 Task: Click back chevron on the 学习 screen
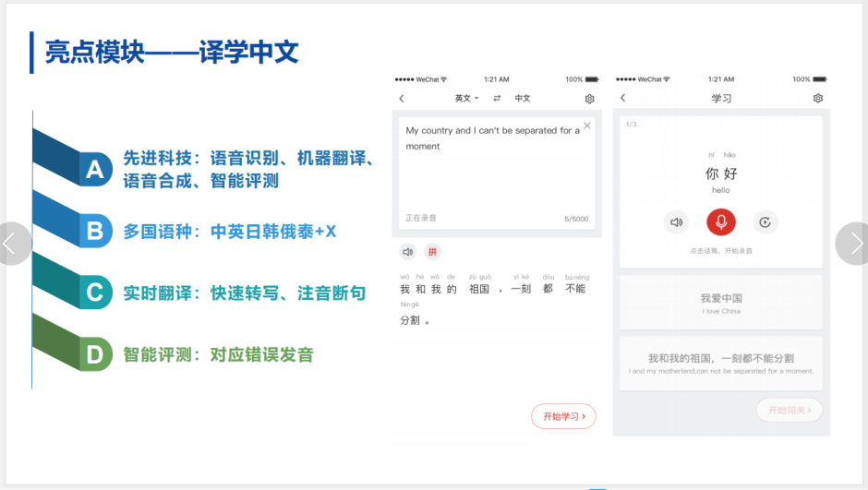[x=623, y=99]
